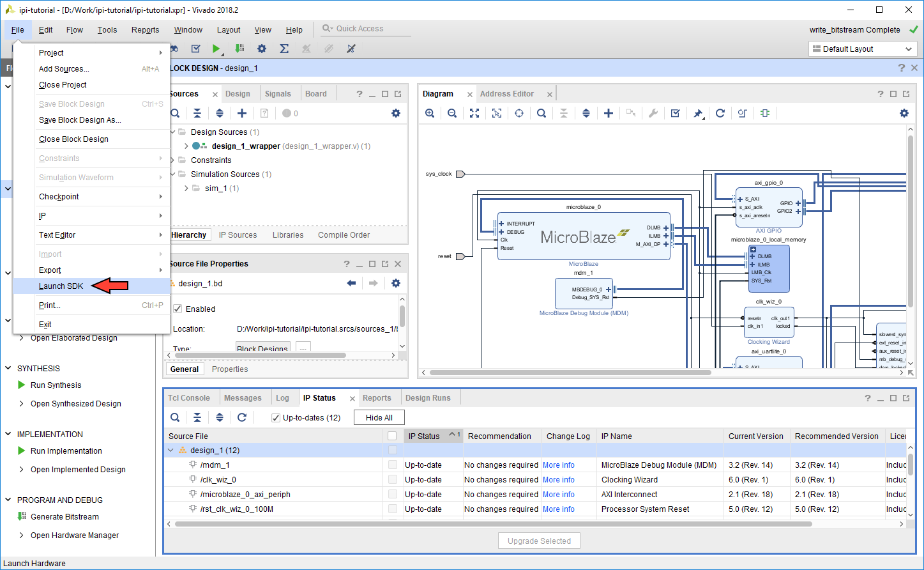Screen dimensions: 924x570
Task: Zoom out of the block diagram
Action: (x=452, y=113)
